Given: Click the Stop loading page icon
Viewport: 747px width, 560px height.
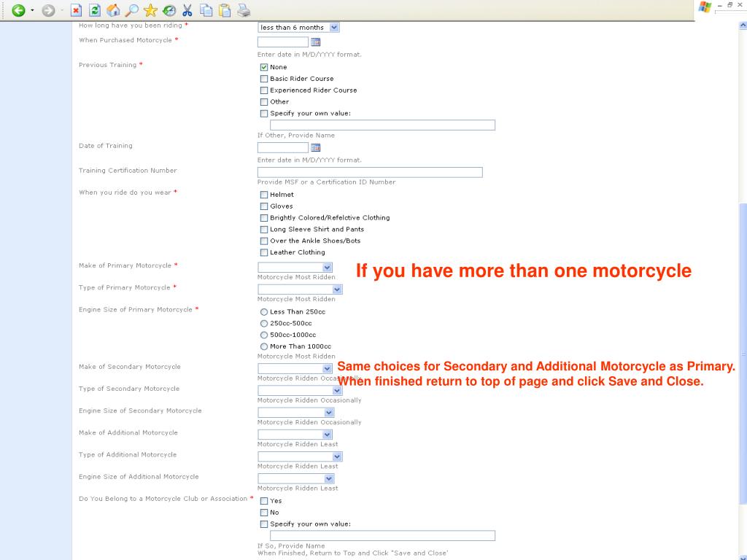Looking at the screenshot, I should [x=76, y=10].
